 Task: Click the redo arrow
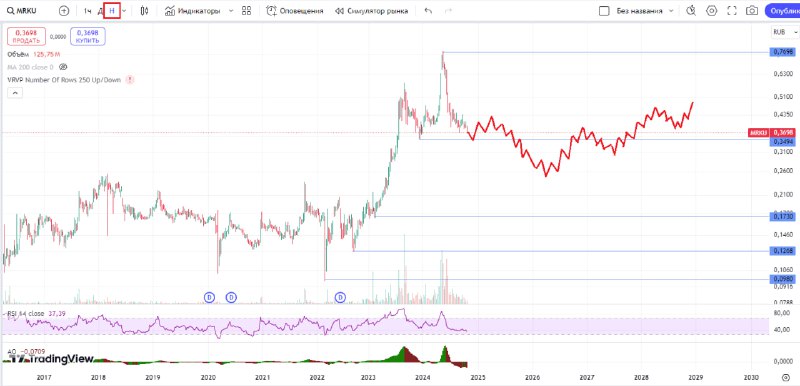coord(448,11)
